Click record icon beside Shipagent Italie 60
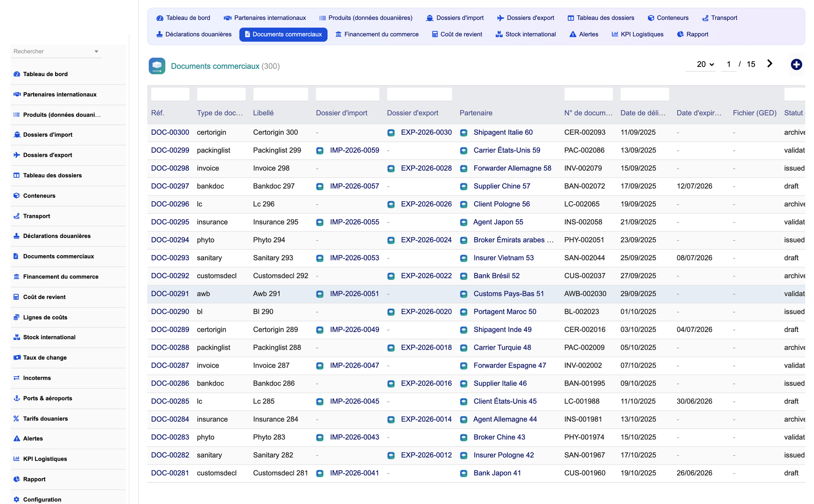Image resolution: width=814 pixels, height=504 pixels. click(x=463, y=133)
